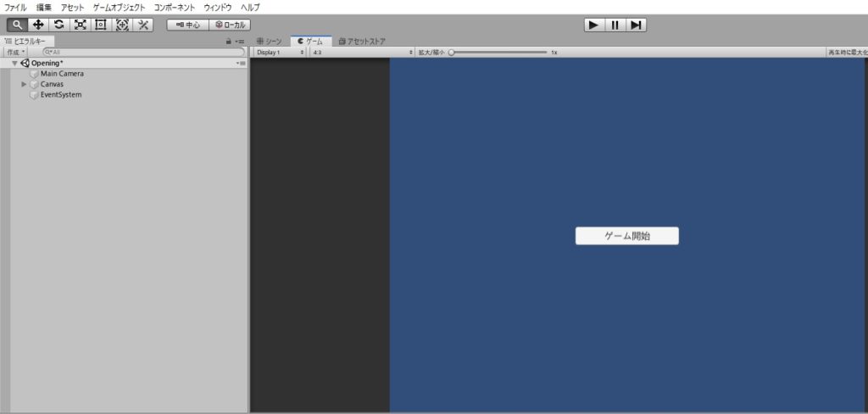Toggle the 中心 pivot mode button
This screenshot has width=868, height=414.
tap(187, 25)
